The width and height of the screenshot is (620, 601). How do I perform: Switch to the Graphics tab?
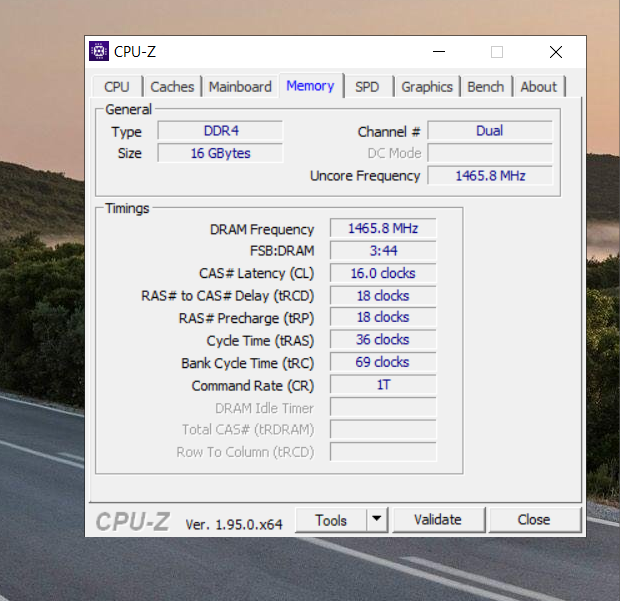point(427,87)
